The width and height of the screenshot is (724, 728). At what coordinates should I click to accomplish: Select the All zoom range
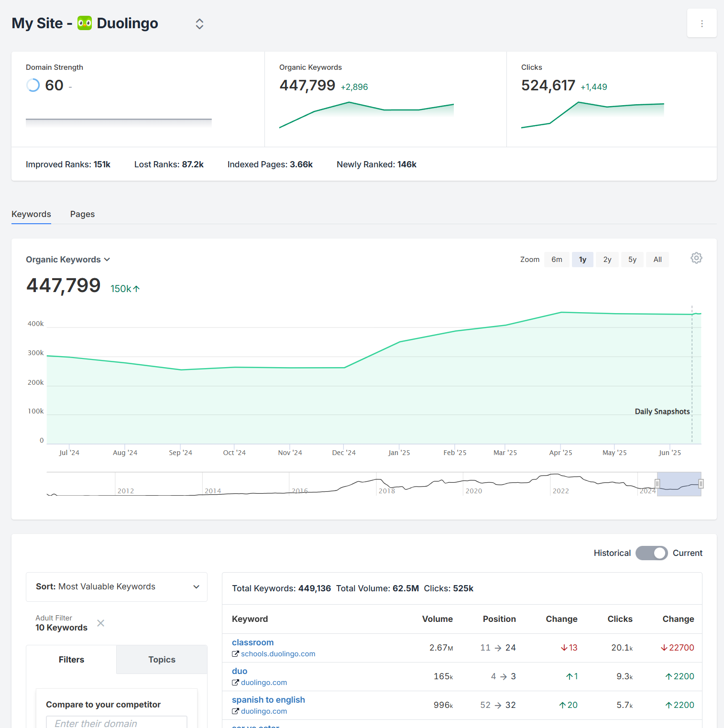tap(657, 259)
